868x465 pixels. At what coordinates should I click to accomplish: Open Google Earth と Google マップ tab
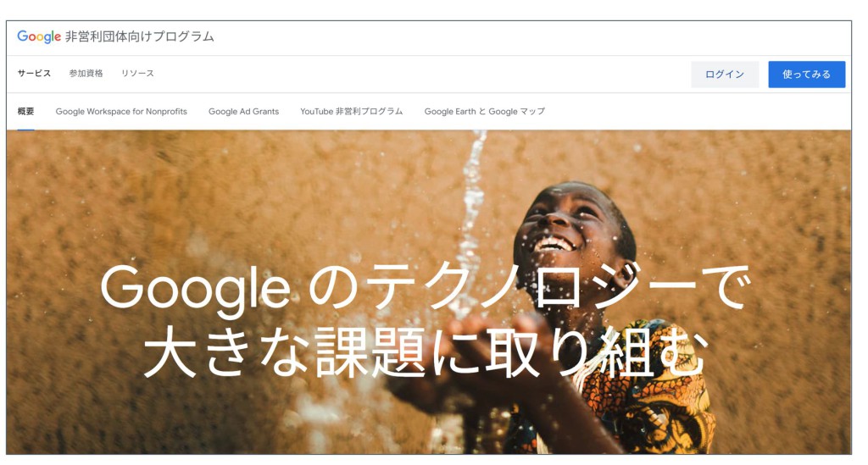click(x=484, y=111)
